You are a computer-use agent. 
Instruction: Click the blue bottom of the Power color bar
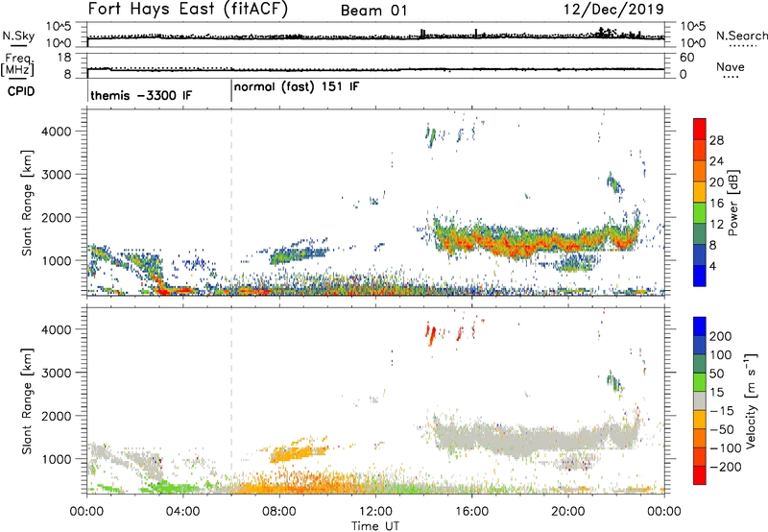pos(700,276)
